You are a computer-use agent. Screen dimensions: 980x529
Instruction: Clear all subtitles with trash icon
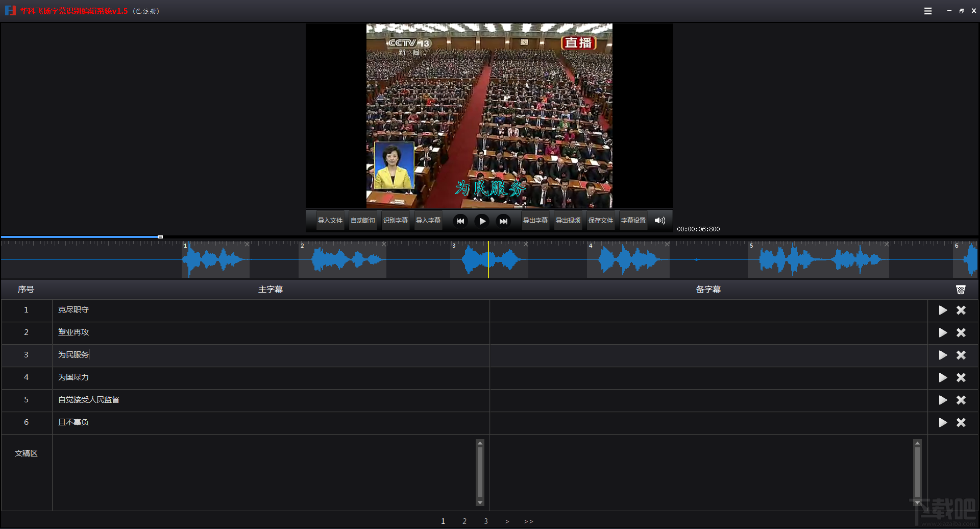pos(961,290)
